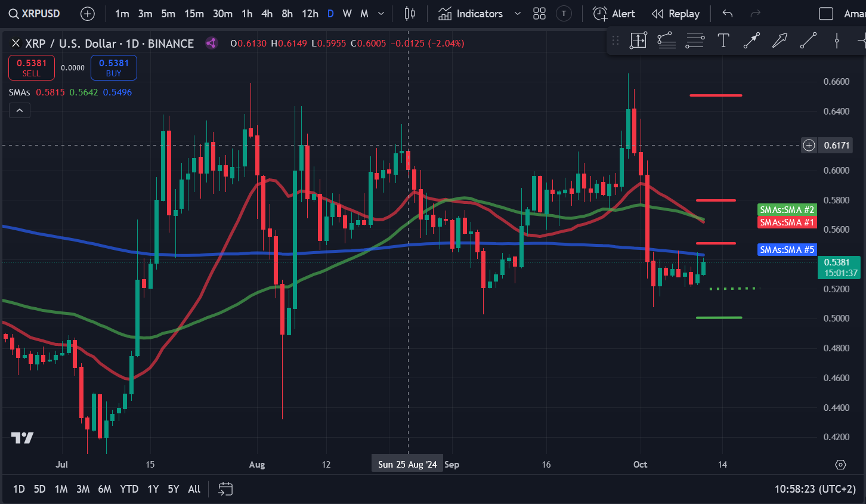Click the purple icon beside the symbol title

pos(211,43)
